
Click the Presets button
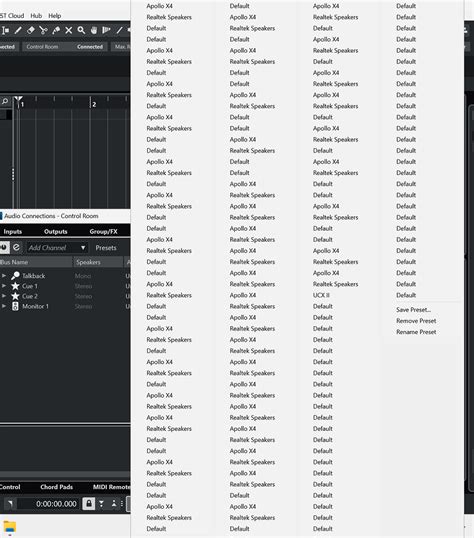click(106, 248)
